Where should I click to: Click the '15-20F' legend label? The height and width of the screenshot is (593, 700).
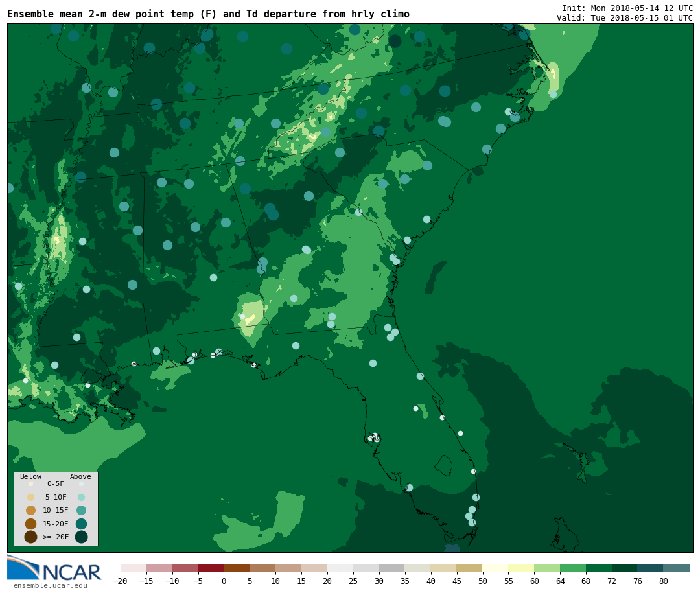click(x=55, y=524)
